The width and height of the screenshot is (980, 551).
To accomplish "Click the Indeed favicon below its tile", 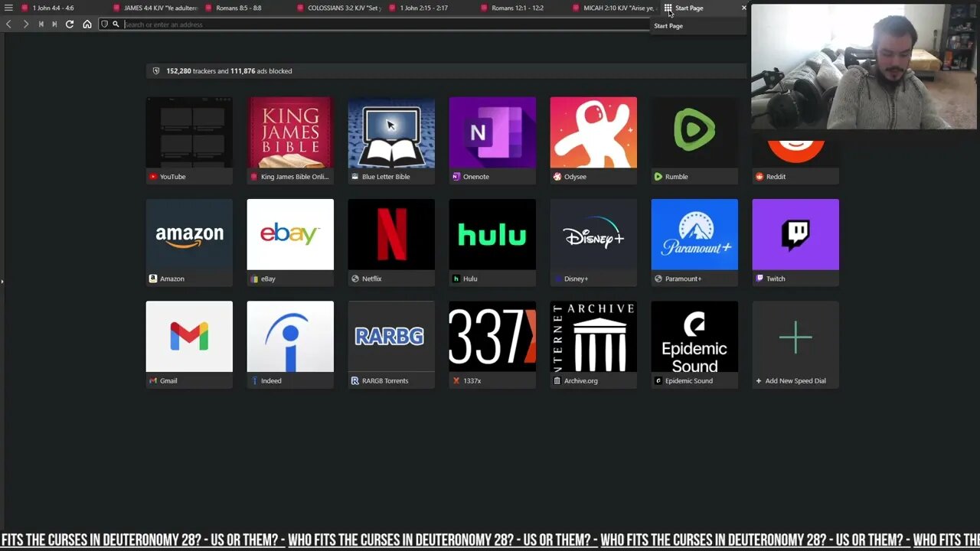I will click(x=254, y=381).
